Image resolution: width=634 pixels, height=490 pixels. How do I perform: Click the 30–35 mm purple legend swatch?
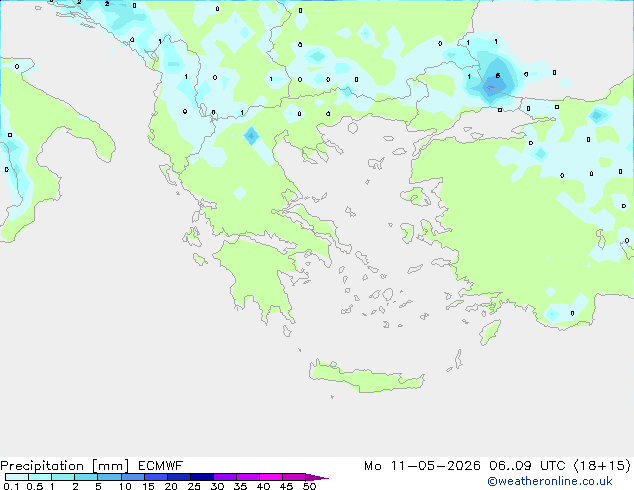[x=225, y=477]
